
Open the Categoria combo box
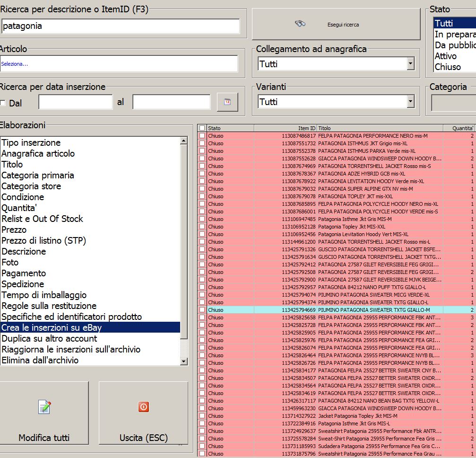pos(453,103)
